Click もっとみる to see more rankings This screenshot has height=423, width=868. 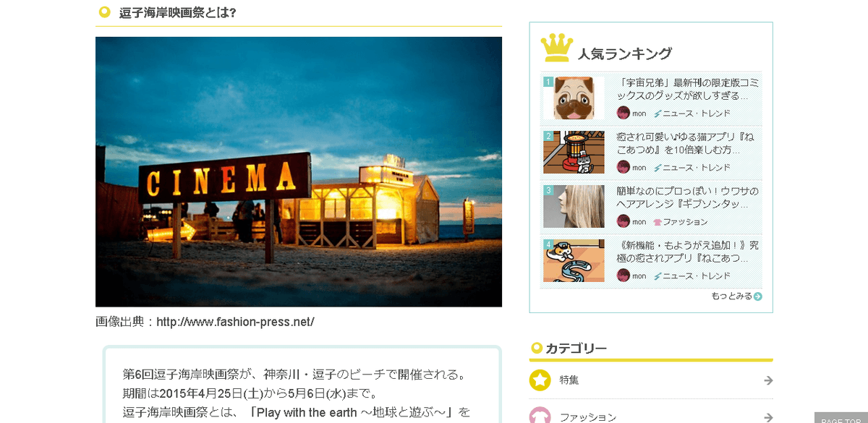tap(731, 296)
